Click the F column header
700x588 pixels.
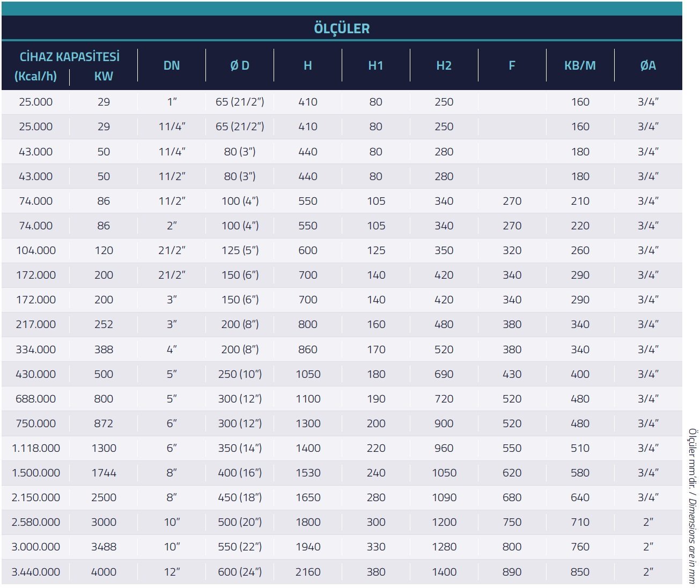pyautogui.click(x=512, y=65)
